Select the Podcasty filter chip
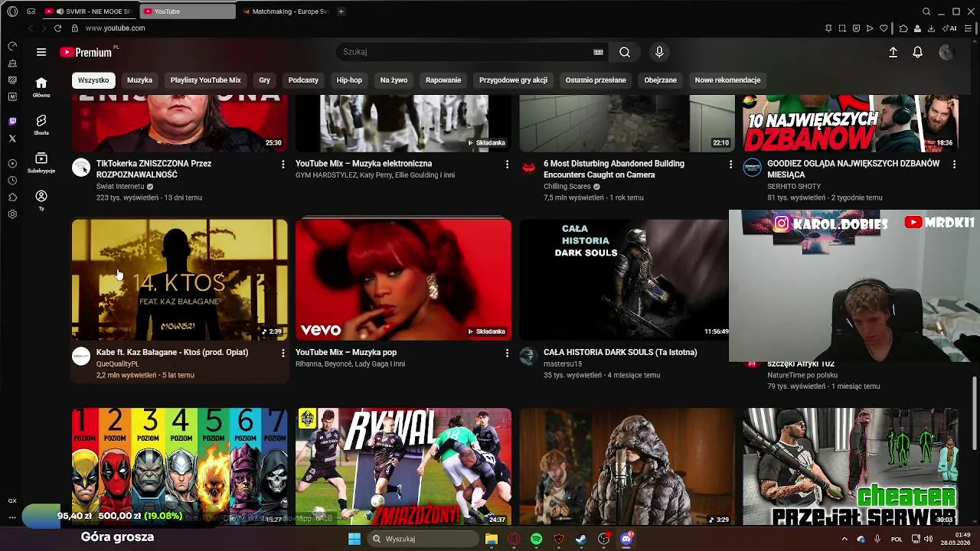Screen dimensions: 980x551 pyautogui.click(x=303, y=80)
